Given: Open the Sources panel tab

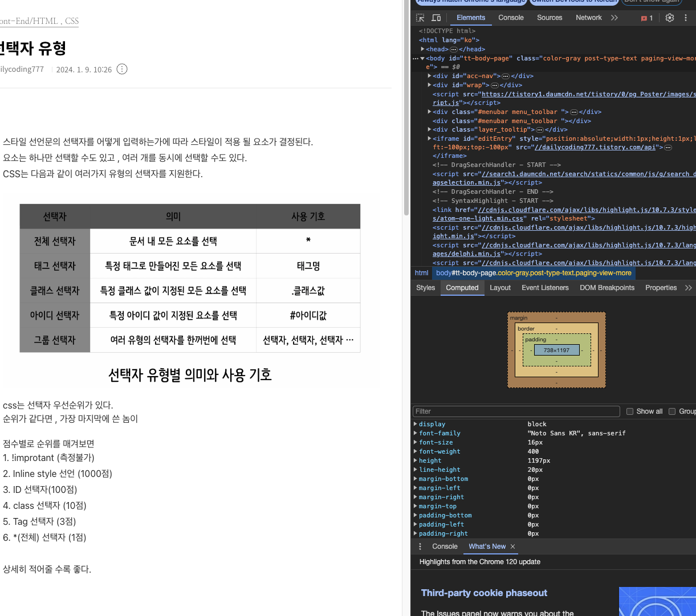Looking at the screenshot, I should tap(550, 18).
